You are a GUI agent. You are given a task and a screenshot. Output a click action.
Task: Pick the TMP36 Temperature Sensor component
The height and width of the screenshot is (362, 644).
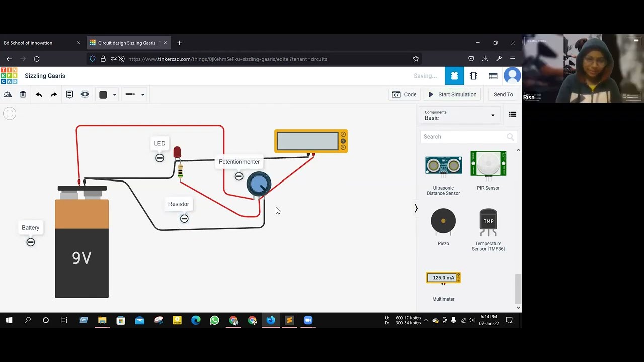point(488,229)
